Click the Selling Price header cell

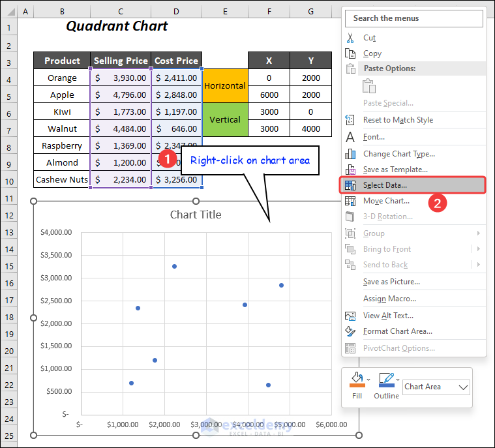point(121,61)
